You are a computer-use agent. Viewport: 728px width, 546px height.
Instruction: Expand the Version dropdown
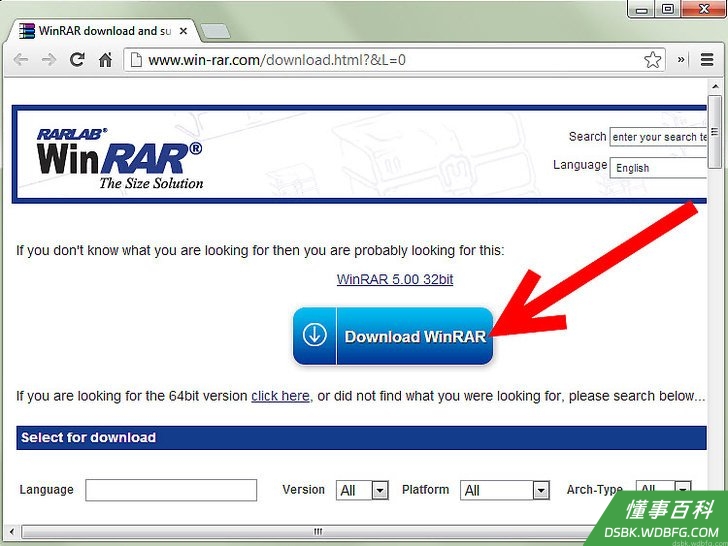[362, 490]
